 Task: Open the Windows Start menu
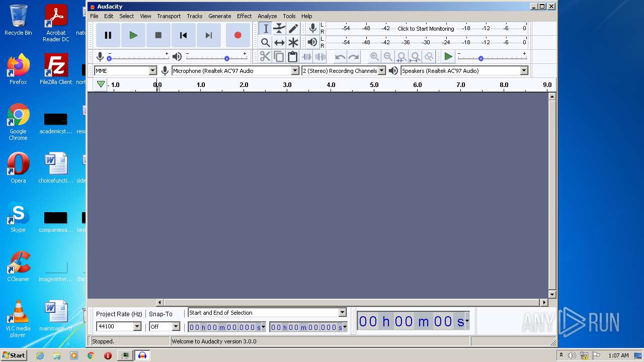pos(14,355)
